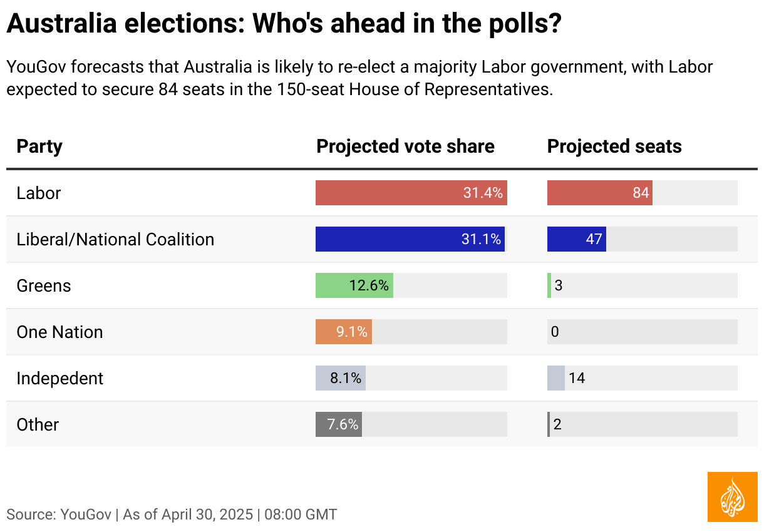
Task: Click the dark gray Other 7.6% bar
Action: pos(338,424)
